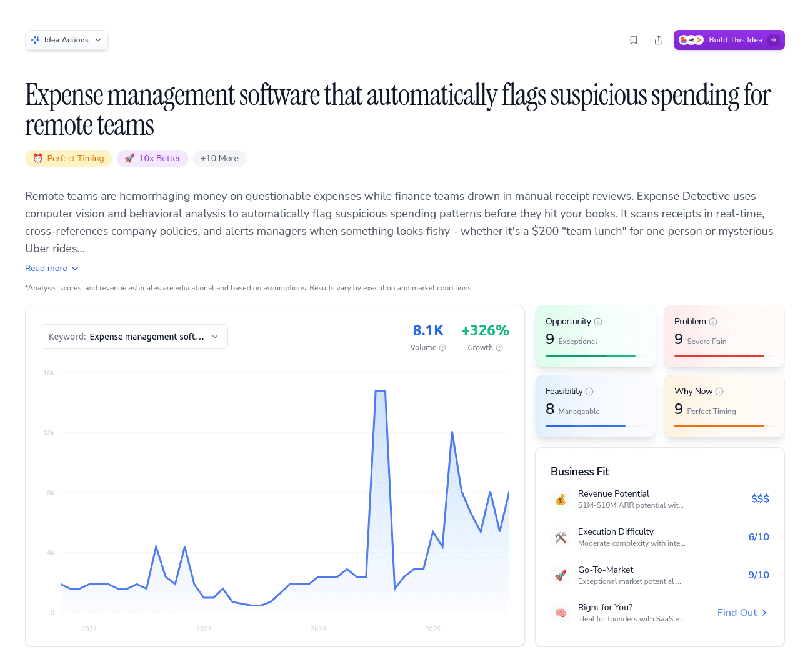This screenshot has height=672, width=810.
Task: Click the brain icon beside Right for You
Action: (x=561, y=613)
